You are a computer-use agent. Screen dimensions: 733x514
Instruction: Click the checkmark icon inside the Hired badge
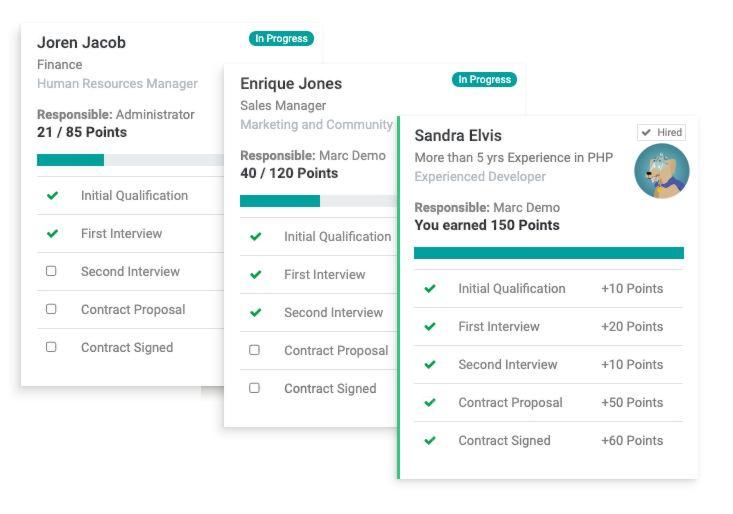[646, 133]
